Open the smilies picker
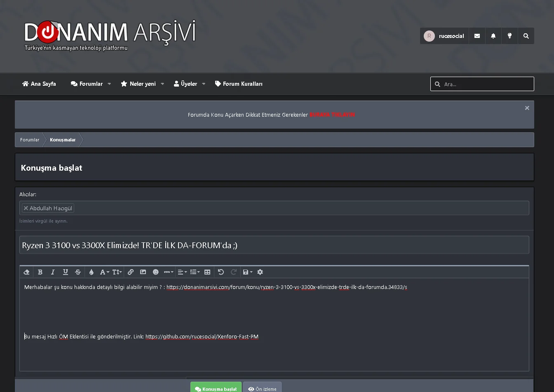 tap(156, 272)
